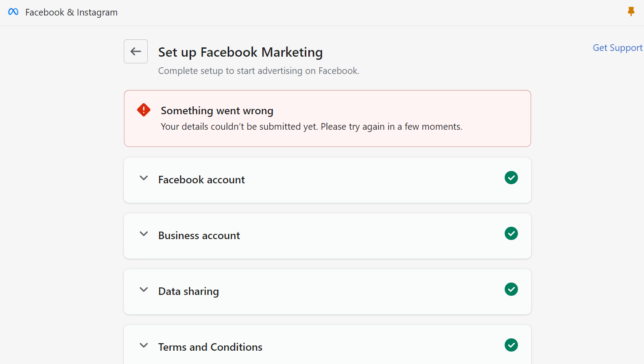Click the Something went wrong heading
This screenshot has height=364, width=644.
coord(217,111)
